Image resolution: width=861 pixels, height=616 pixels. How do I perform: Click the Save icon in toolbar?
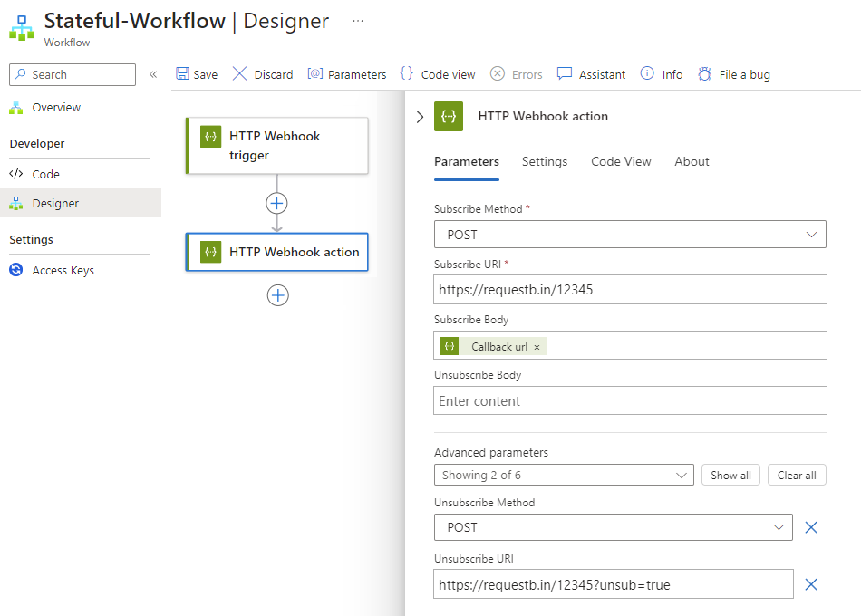click(183, 74)
